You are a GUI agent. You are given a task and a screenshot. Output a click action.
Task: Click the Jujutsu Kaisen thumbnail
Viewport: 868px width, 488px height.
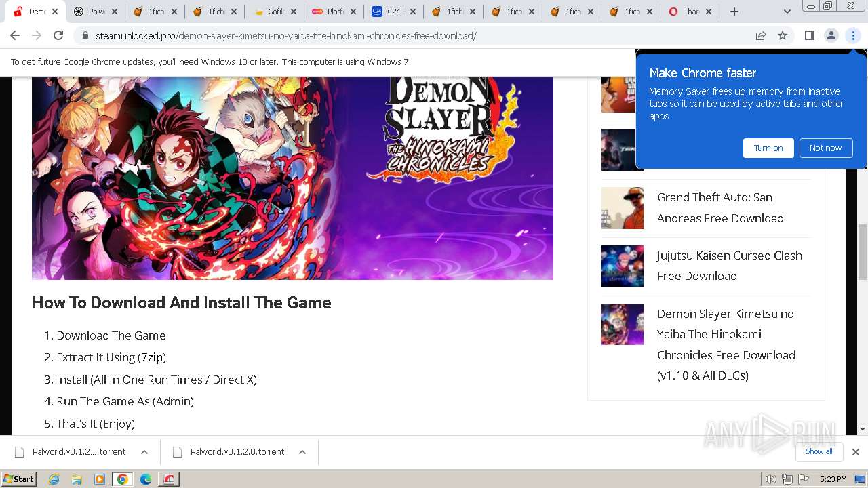tap(623, 266)
